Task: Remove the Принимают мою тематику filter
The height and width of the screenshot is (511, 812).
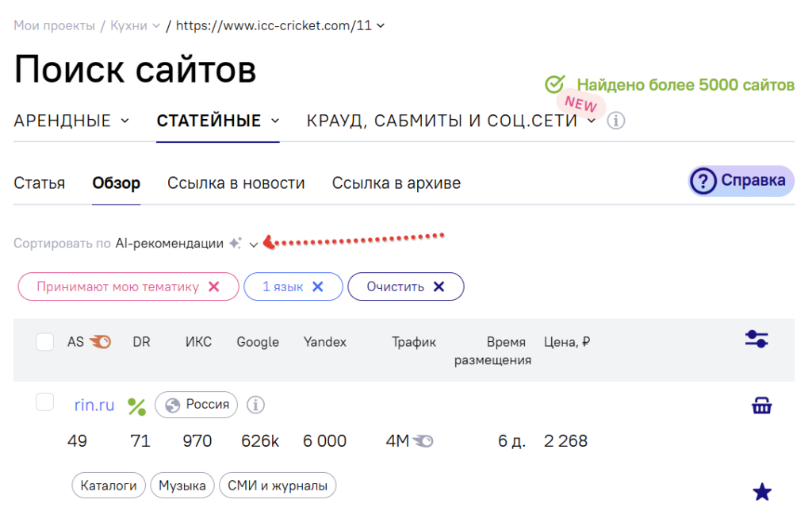Action: tap(213, 287)
